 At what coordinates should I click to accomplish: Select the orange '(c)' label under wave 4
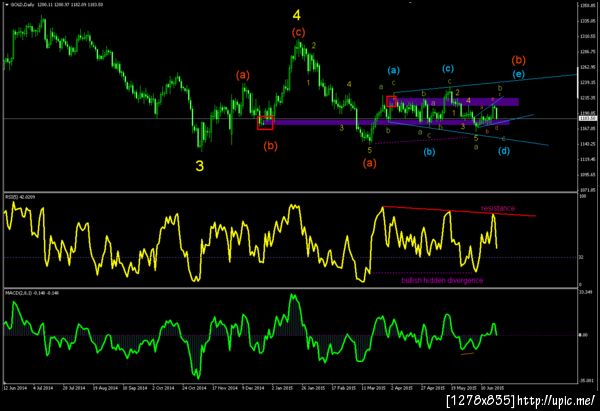coord(298,33)
